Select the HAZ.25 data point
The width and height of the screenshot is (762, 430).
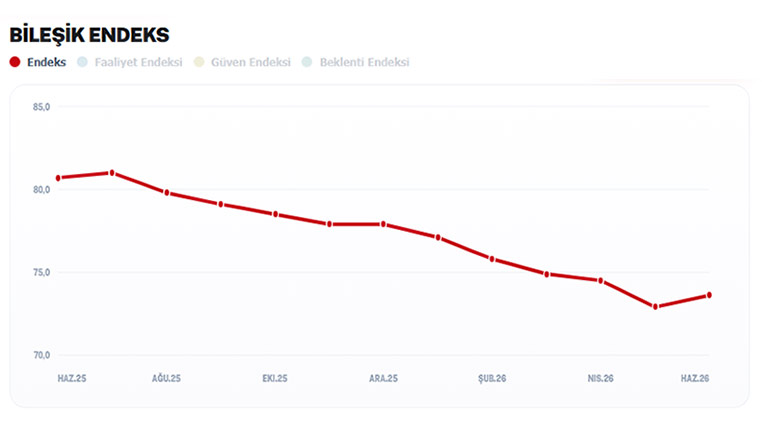[58, 178]
